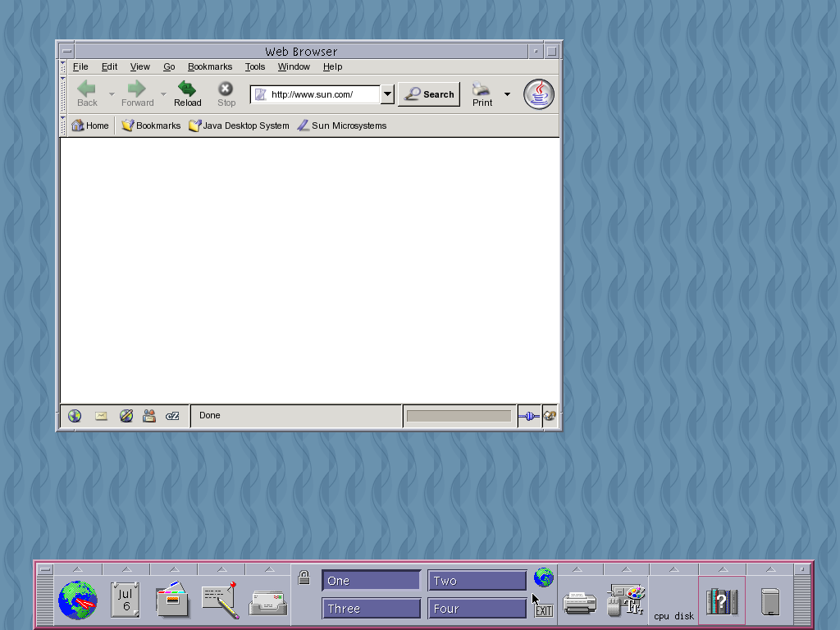Open the Jul 6 calendar panel icon
Image resolution: width=840 pixels, height=630 pixels.
click(126, 600)
